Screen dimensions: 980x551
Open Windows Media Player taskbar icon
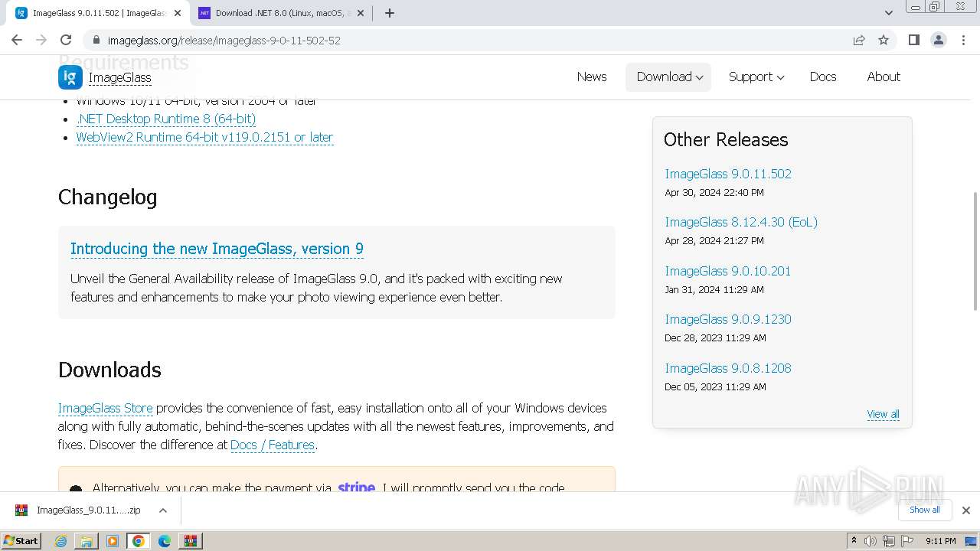pos(113,541)
